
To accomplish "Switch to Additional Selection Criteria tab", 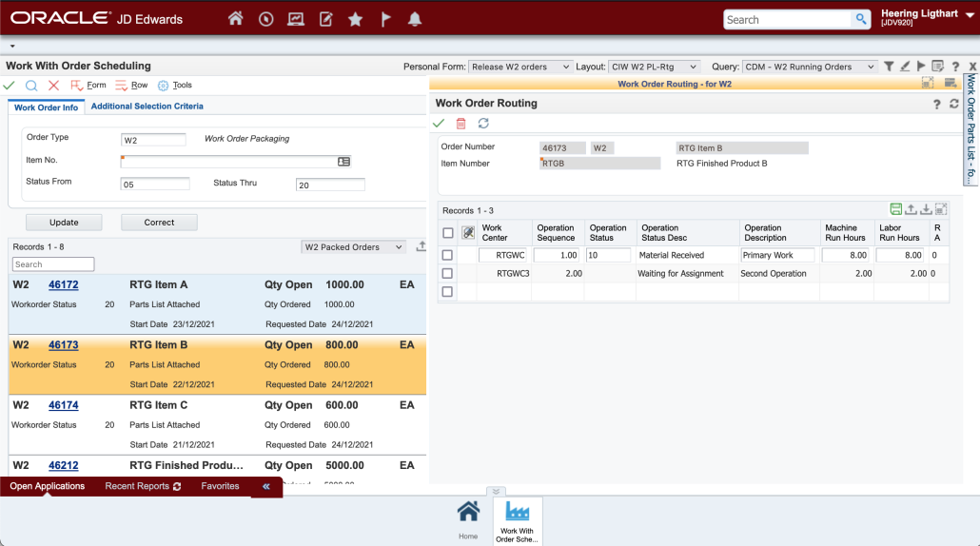I will pos(147,107).
